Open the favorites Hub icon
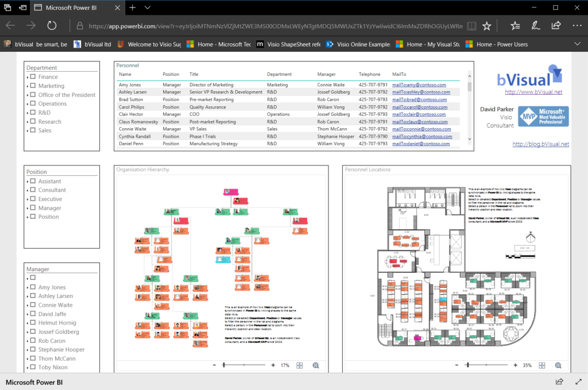 pos(515,25)
